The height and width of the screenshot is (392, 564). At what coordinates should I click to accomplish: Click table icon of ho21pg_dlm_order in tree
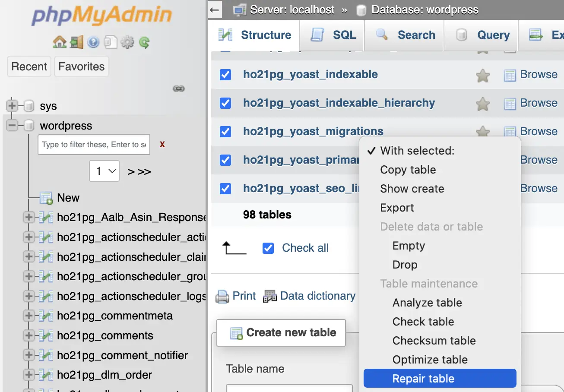point(46,375)
